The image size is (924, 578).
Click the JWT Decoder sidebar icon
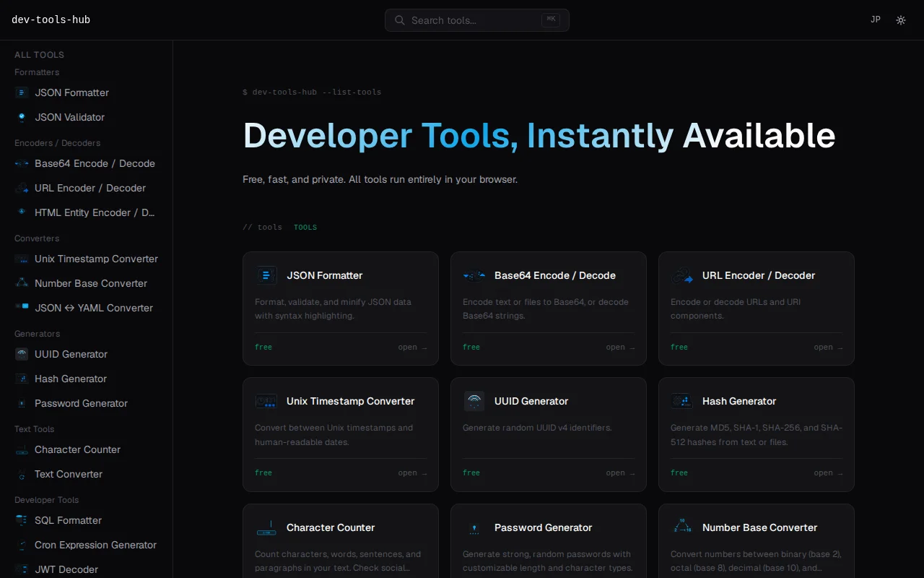[x=22, y=569]
